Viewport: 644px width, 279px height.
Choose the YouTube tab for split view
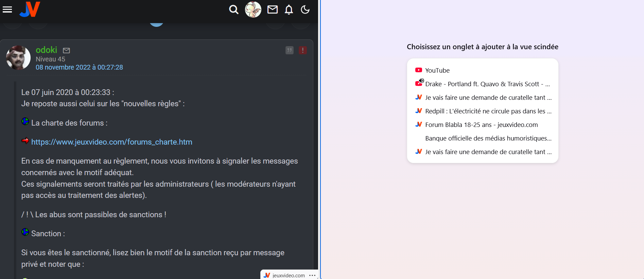click(483, 70)
